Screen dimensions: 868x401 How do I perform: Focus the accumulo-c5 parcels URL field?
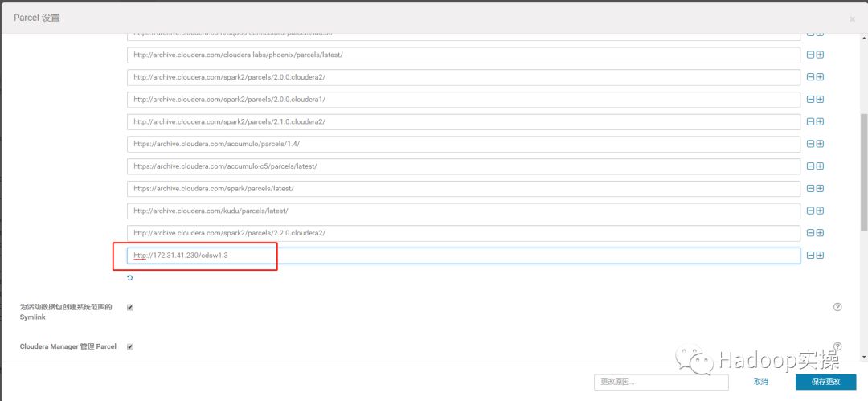click(x=464, y=166)
